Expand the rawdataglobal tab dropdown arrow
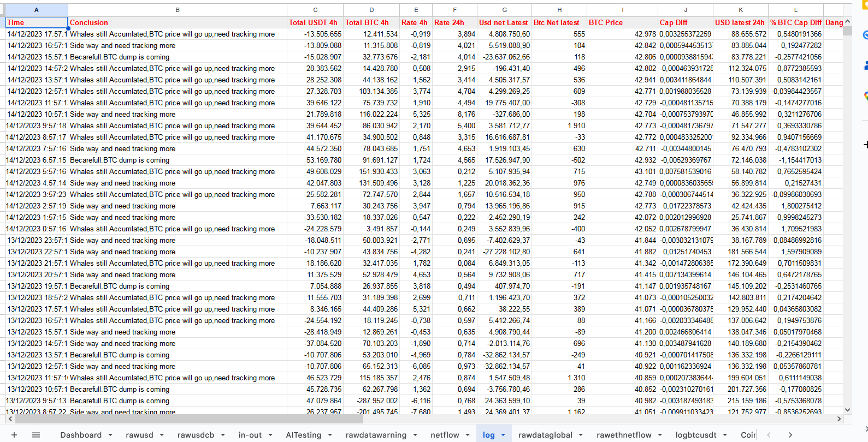Screen dimensions: 868x442 (581, 435)
